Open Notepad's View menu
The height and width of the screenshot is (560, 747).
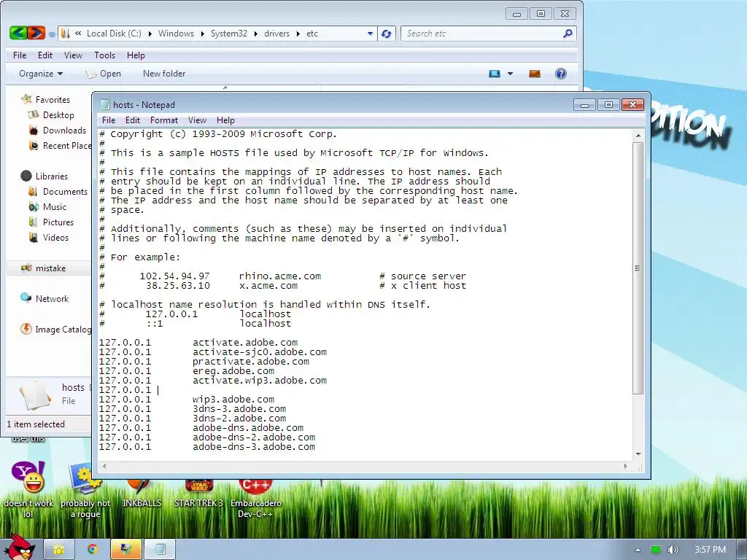click(197, 120)
